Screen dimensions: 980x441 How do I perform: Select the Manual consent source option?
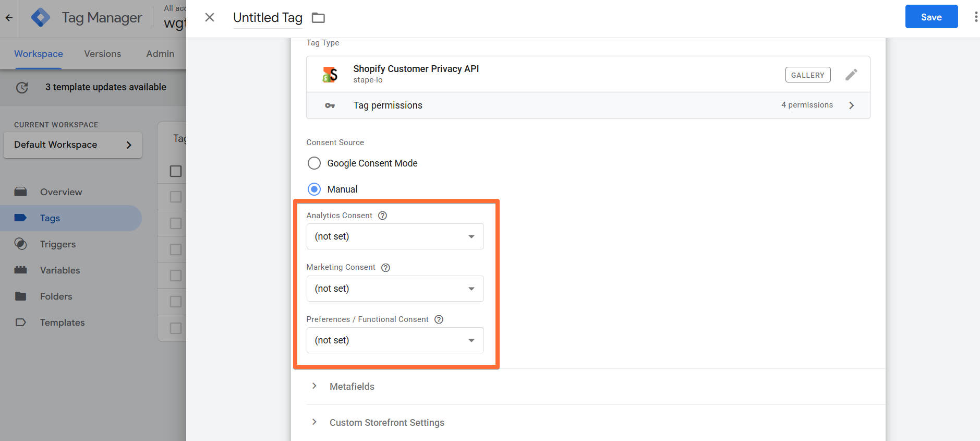click(314, 189)
